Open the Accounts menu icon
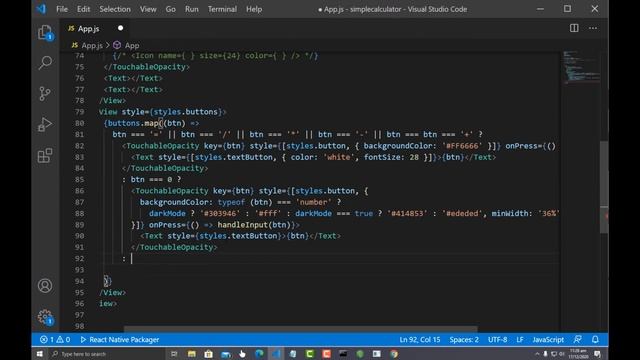This screenshot has width=640, height=360. (x=45, y=285)
